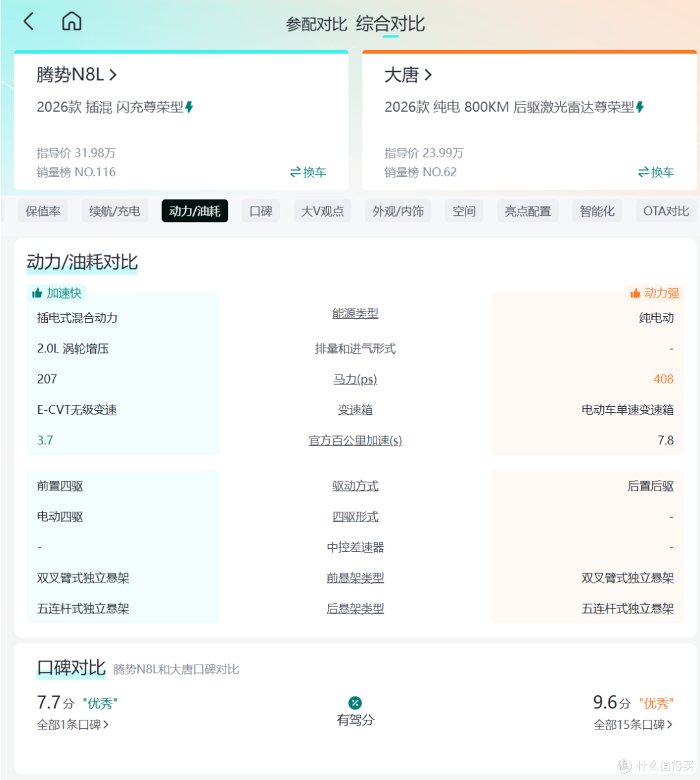Jump to 空间 section tab
700x780 pixels.
464,211
